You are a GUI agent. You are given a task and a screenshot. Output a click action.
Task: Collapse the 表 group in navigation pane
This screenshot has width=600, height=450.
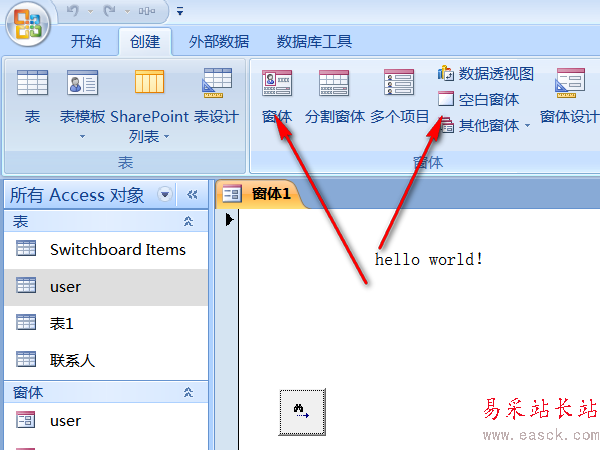(x=188, y=221)
